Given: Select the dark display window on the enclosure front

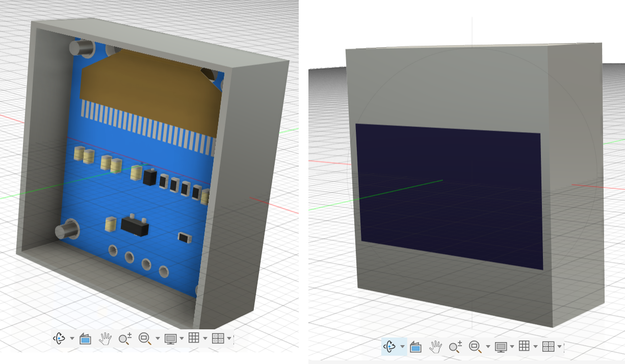Looking at the screenshot, I should coord(449,196).
